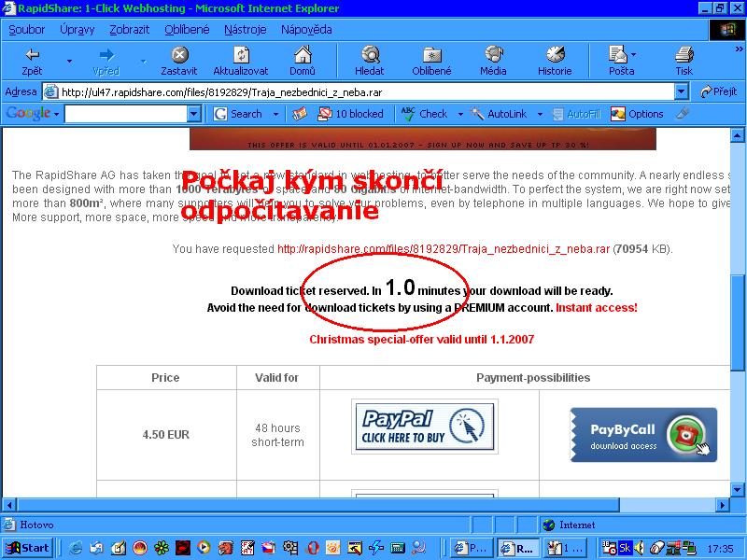Image resolution: width=747 pixels, height=560 pixels.
Task: Open the Pošta mail button
Action: (622, 62)
